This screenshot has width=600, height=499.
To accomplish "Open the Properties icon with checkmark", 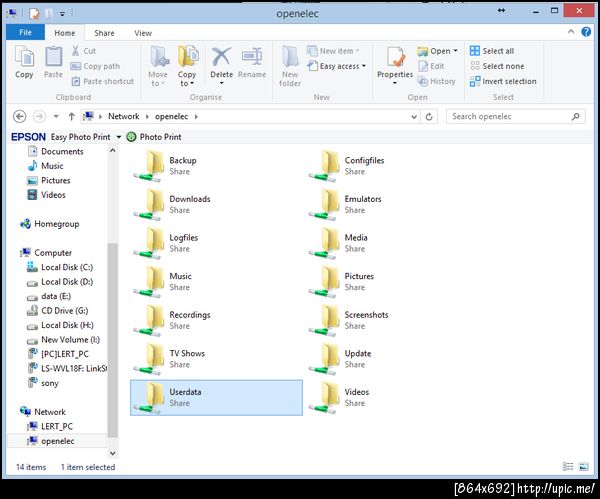I will pyautogui.click(x=395, y=57).
